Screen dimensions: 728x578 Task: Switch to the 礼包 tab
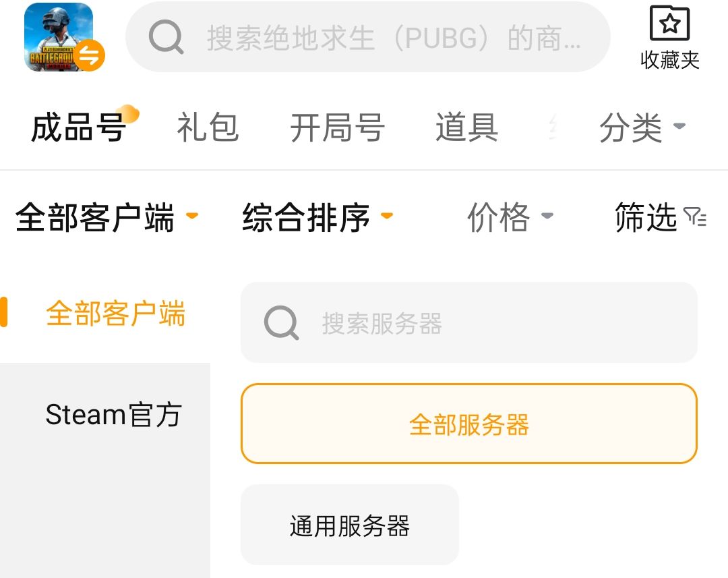(208, 127)
